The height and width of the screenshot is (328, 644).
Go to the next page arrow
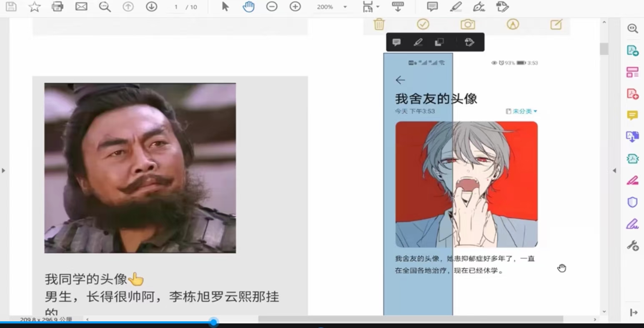tap(151, 7)
